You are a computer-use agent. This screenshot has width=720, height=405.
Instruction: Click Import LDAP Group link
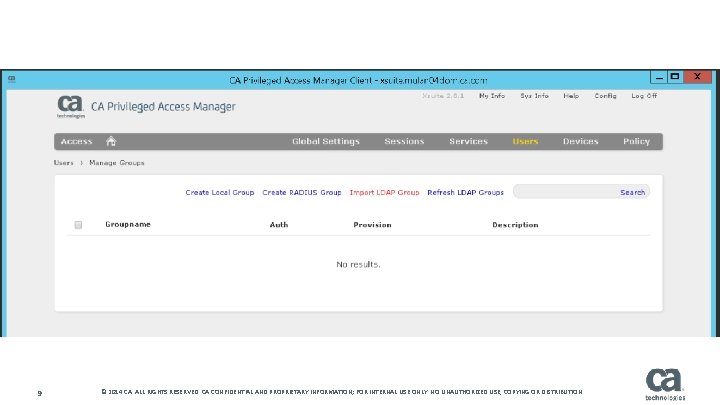(x=384, y=192)
